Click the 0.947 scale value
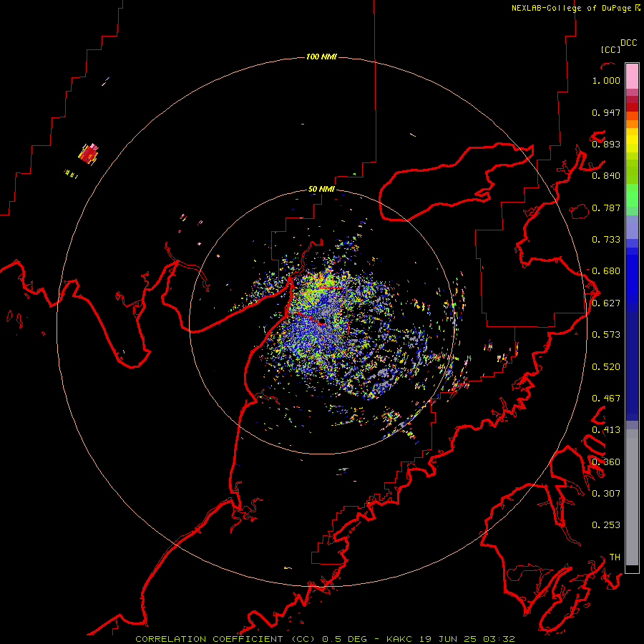644x644 pixels. [x=606, y=112]
